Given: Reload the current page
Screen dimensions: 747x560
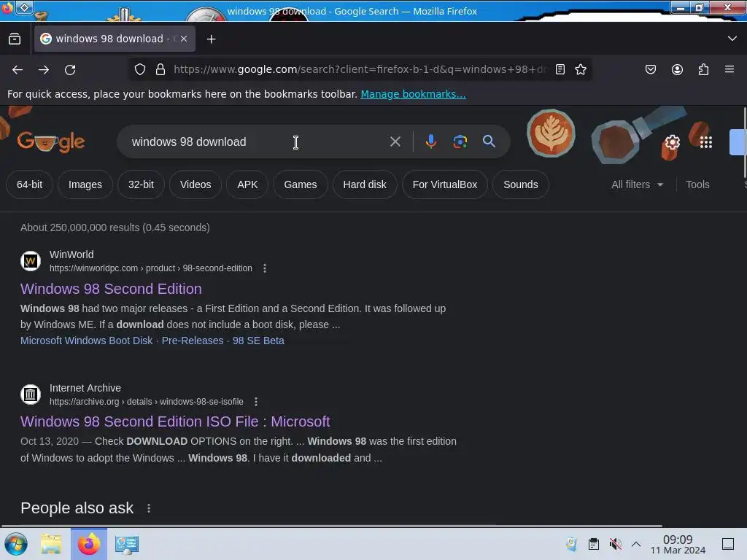Looking at the screenshot, I should coord(70,69).
